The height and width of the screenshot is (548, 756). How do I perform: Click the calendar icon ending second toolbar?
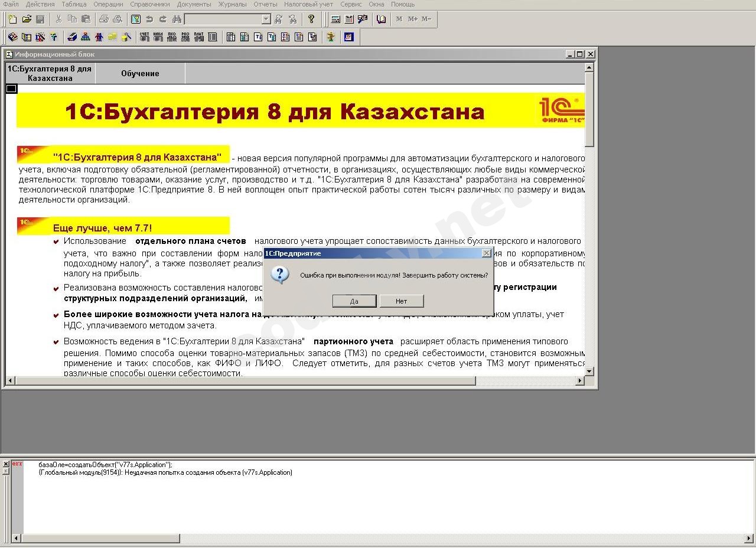click(x=348, y=37)
